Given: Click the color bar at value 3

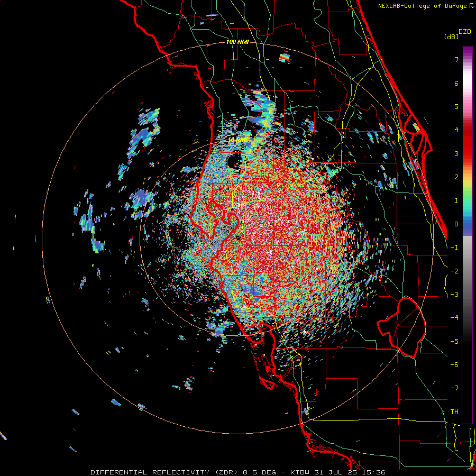Looking at the screenshot, I should (467, 153).
